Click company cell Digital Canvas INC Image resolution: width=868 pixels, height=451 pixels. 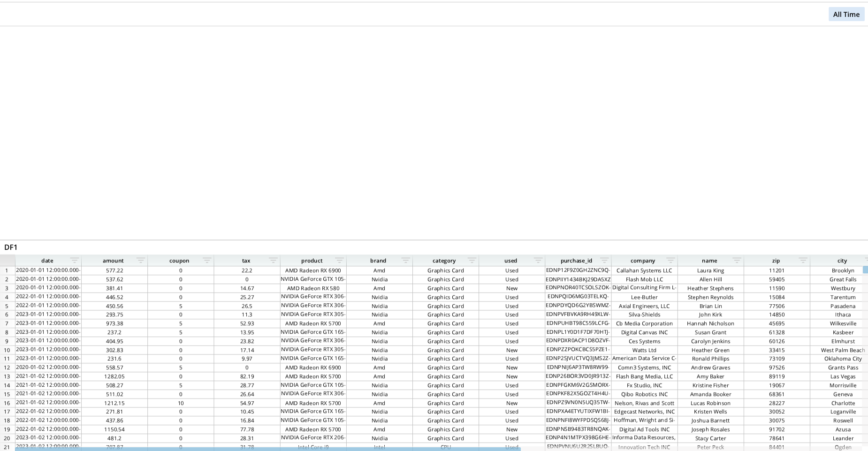point(644,332)
